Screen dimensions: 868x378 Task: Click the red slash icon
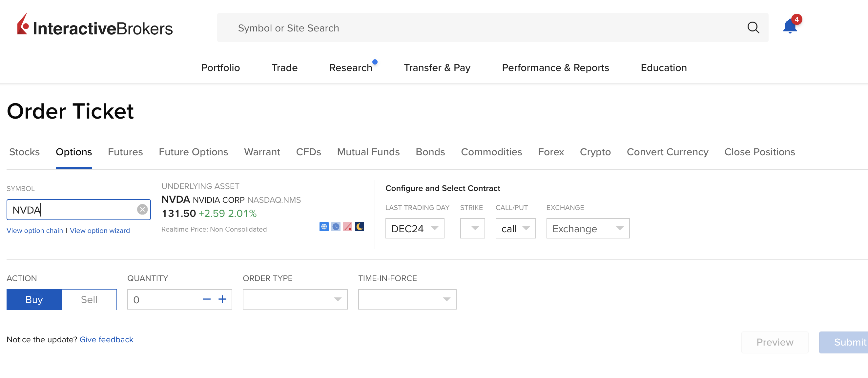coord(347,227)
